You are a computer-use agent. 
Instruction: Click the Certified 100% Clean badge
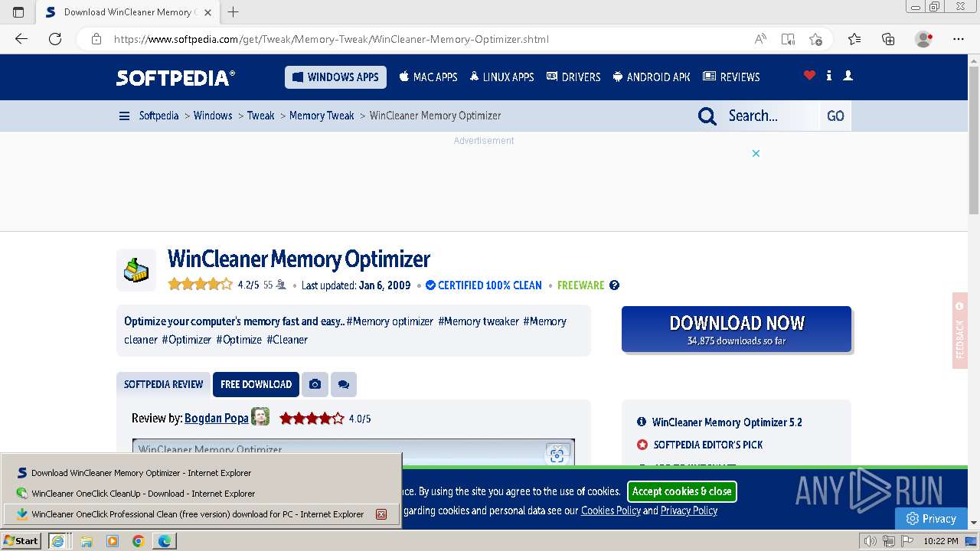(x=484, y=285)
